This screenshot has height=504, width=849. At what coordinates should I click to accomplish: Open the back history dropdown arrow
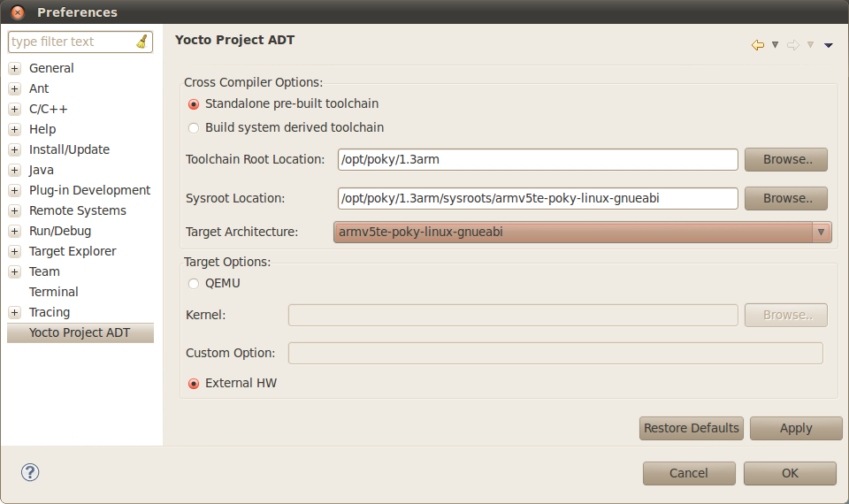pyautogui.click(x=775, y=45)
